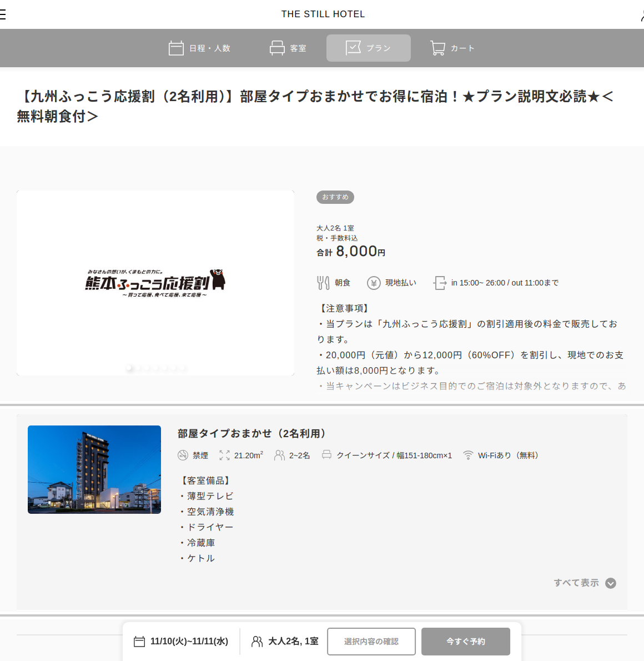The width and height of the screenshot is (644, 661).
Task: Click the 【注意事項】 heading text
Action: coord(344,309)
